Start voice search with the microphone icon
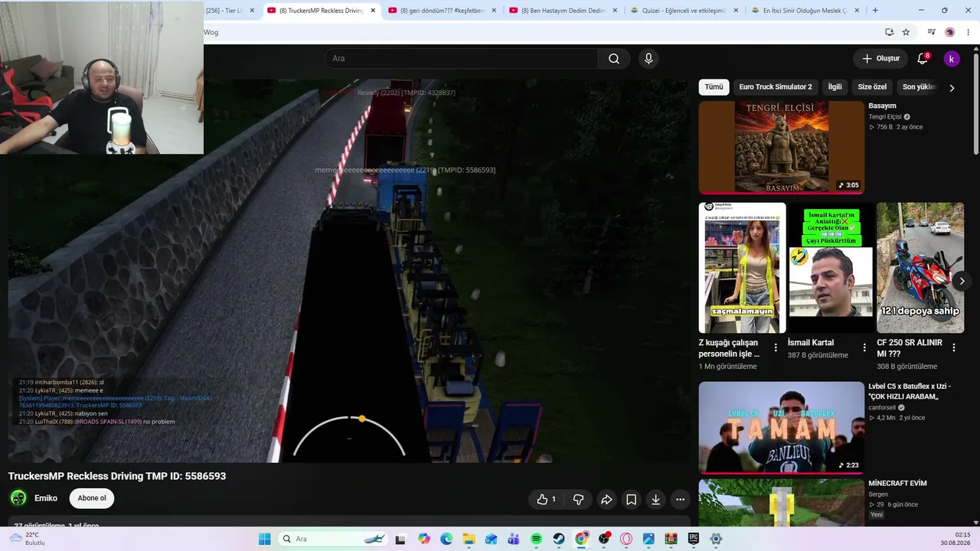This screenshot has width=980, height=551. click(x=648, y=59)
